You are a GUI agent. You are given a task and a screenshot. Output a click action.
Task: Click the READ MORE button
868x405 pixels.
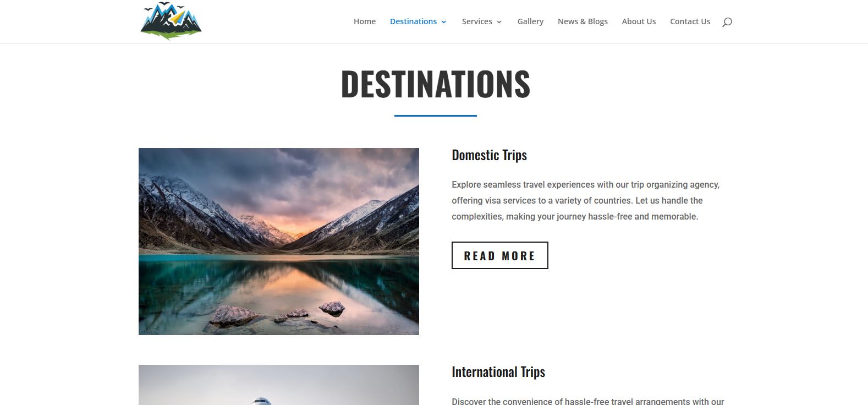click(499, 255)
